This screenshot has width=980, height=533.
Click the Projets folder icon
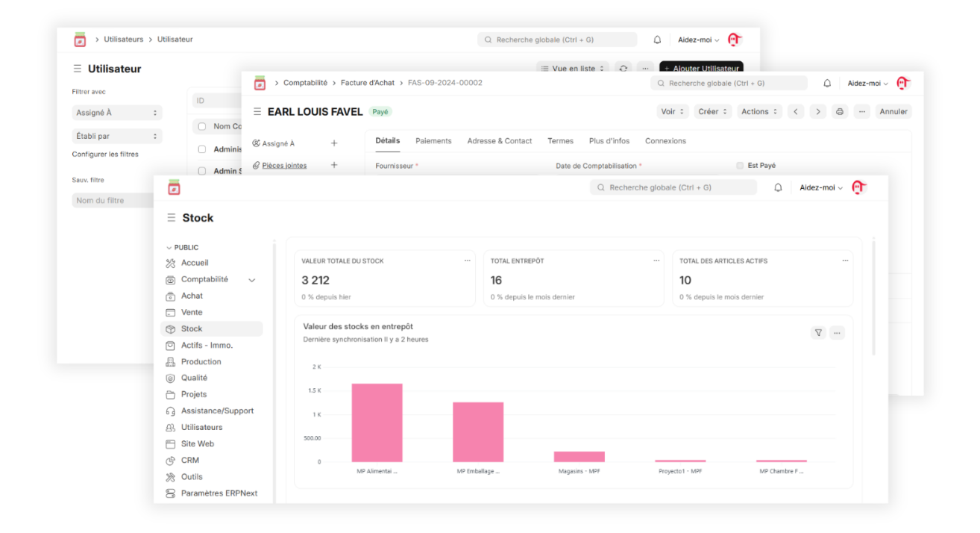point(170,394)
